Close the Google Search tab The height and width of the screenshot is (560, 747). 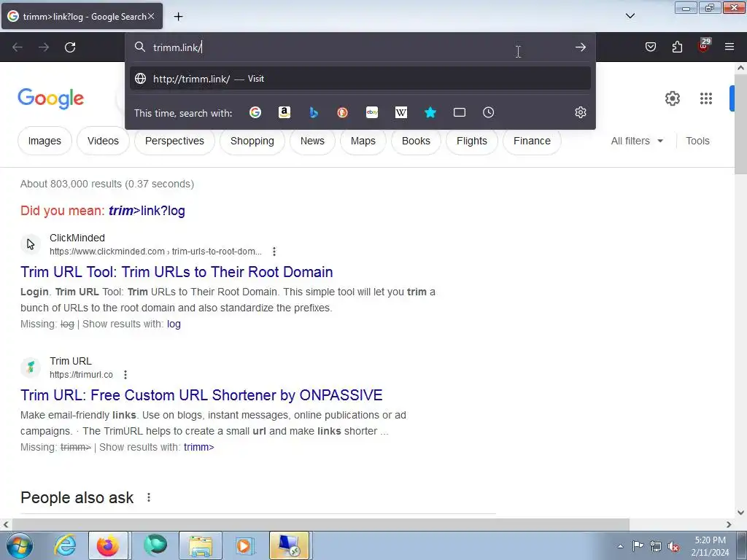pyautogui.click(x=151, y=16)
